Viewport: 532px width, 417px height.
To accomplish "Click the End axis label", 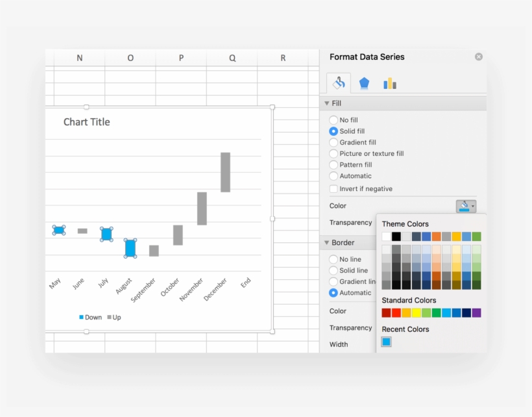I will coord(246,283).
